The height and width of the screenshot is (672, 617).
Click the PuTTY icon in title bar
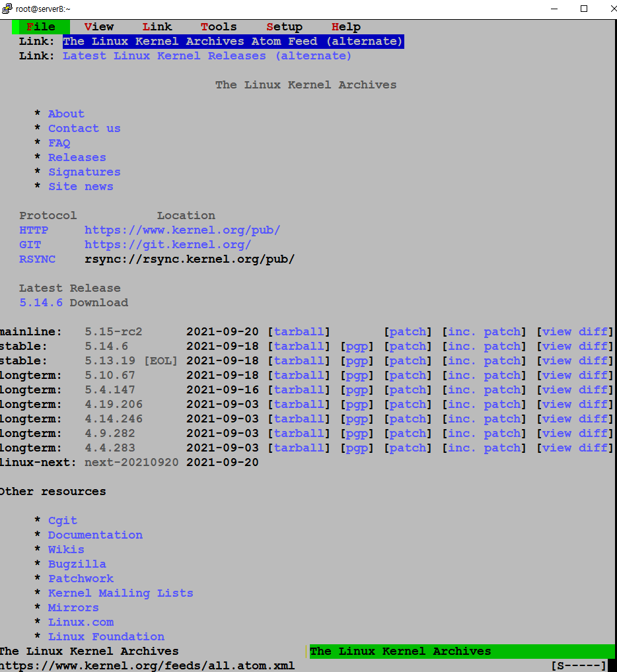pyautogui.click(x=7, y=8)
